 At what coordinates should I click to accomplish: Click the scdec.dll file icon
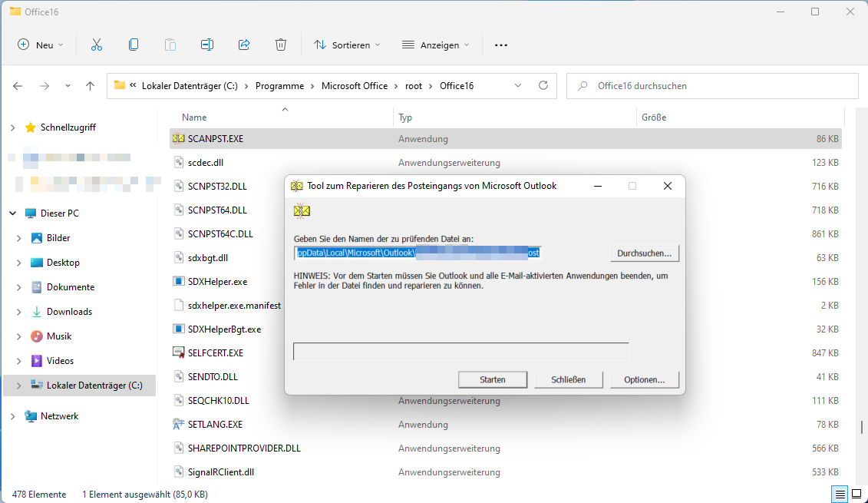(178, 162)
